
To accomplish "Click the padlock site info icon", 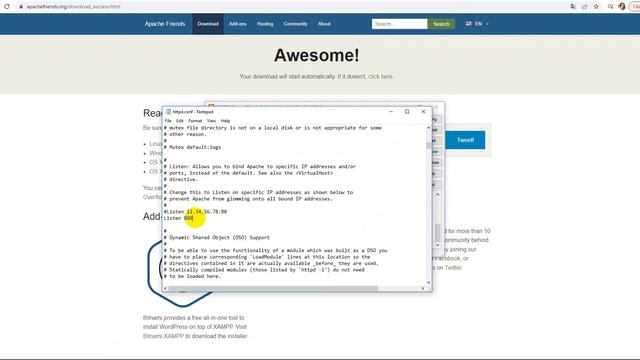I will 21,7.
